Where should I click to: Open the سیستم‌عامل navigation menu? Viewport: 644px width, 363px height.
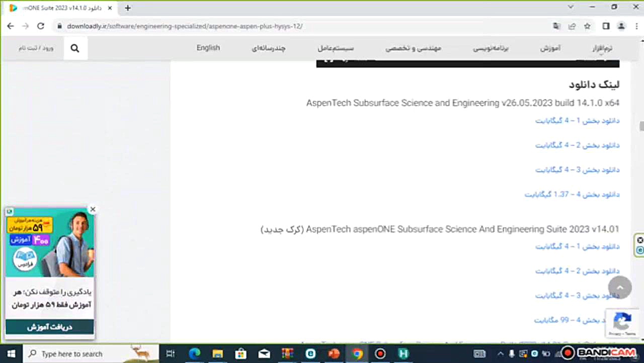click(335, 48)
